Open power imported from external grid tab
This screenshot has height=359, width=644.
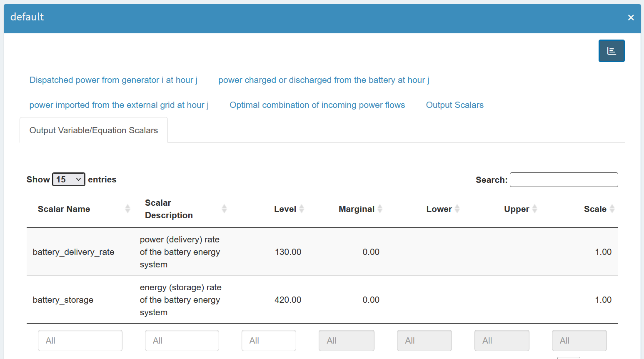click(119, 105)
